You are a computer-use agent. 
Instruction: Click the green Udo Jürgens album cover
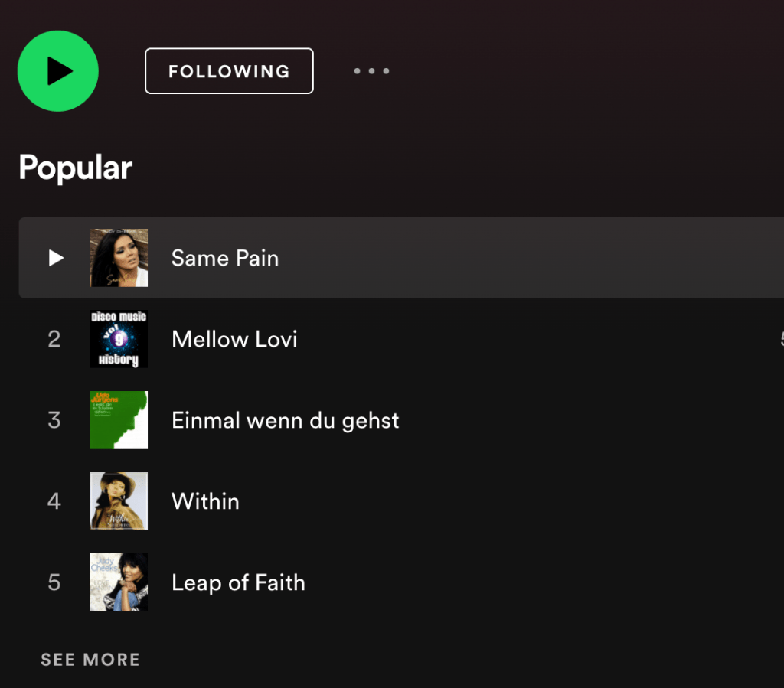tap(119, 420)
